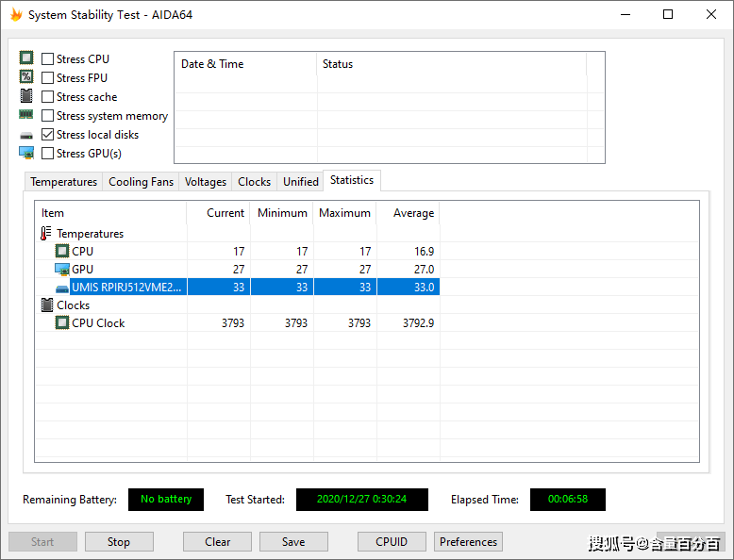Select the Clocks group row
The image size is (734, 560).
(x=73, y=305)
